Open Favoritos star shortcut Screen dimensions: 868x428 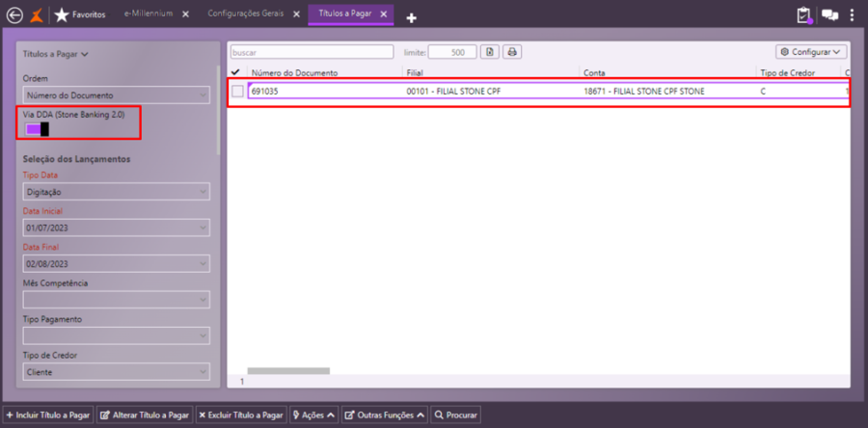(81, 14)
